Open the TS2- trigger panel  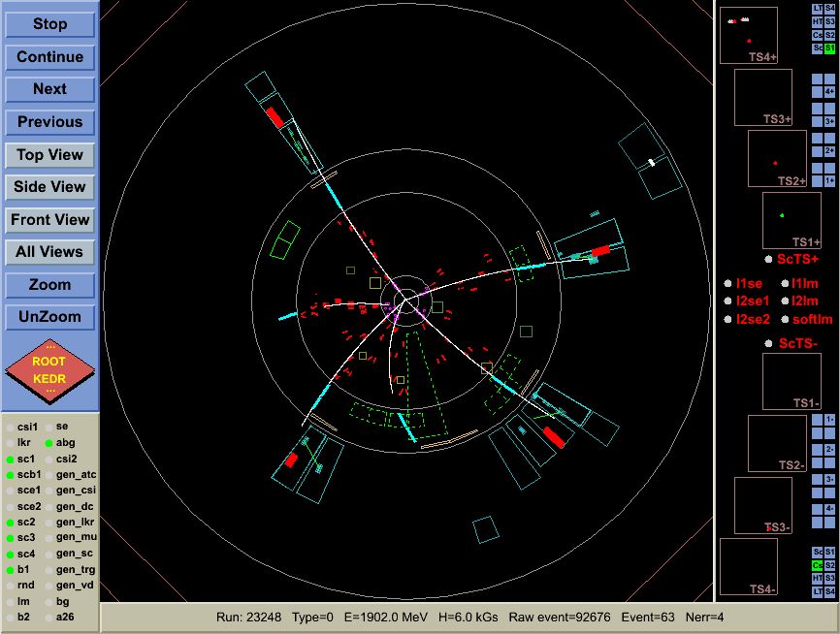click(x=776, y=444)
